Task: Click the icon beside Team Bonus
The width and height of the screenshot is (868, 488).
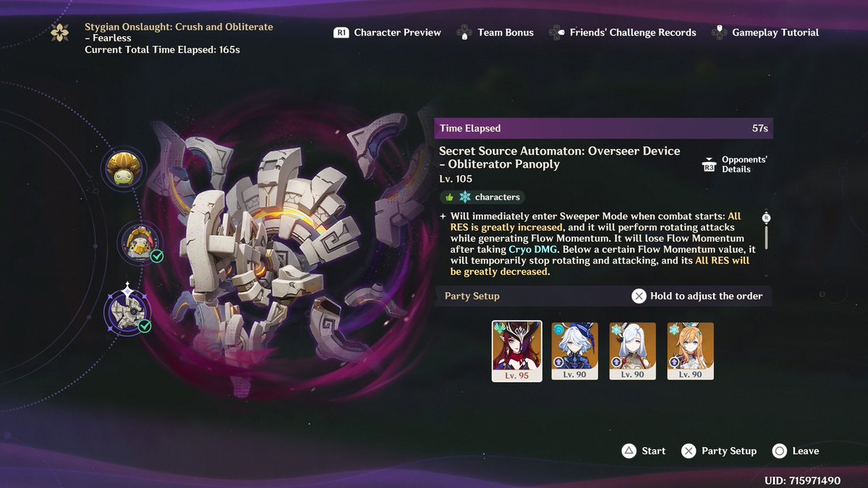Action: coord(464,33)
